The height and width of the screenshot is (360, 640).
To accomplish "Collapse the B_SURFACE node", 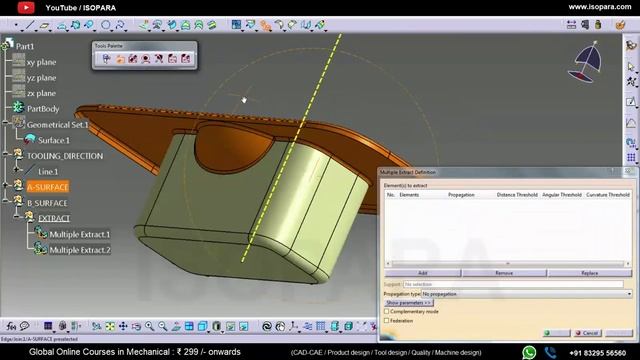I will point(5,201).
